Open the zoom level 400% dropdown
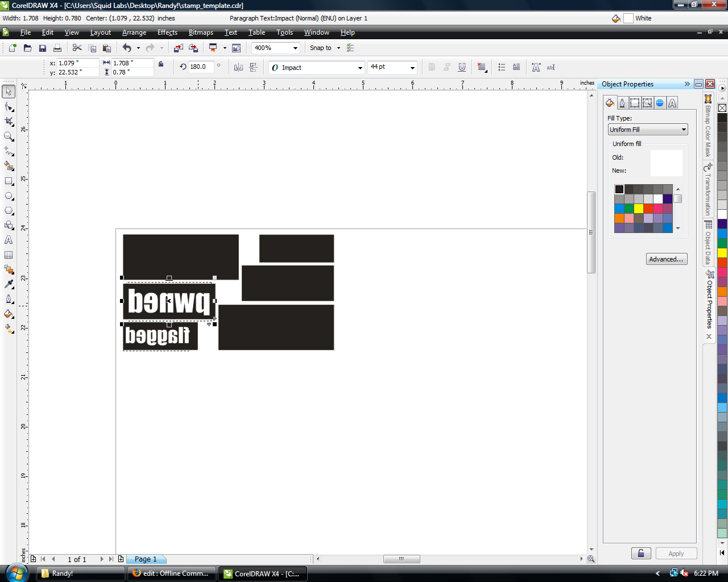This screenshot has height=582, width=728. tap(295, 48)
